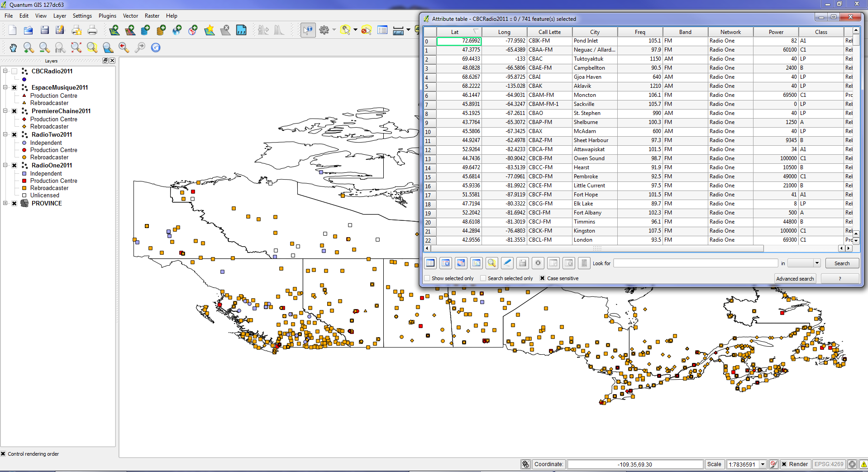Enable Show selected only checkbox
The image size is (868, 472).
tap(427, 278)
